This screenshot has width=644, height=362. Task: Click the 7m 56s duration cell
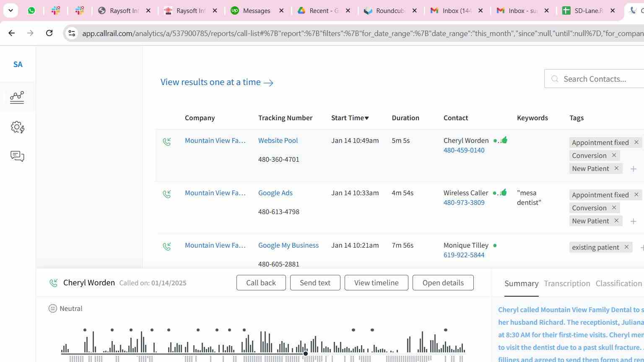402,245
